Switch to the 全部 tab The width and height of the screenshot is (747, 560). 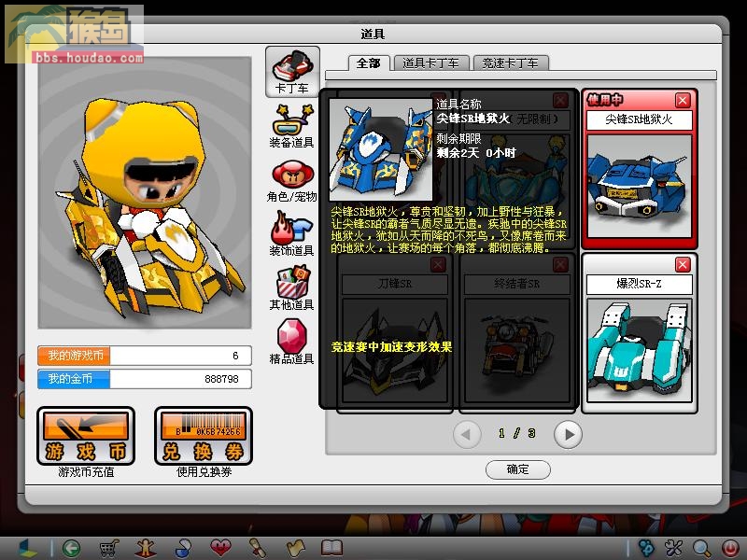pyautogui.click(x=369, y=63)
